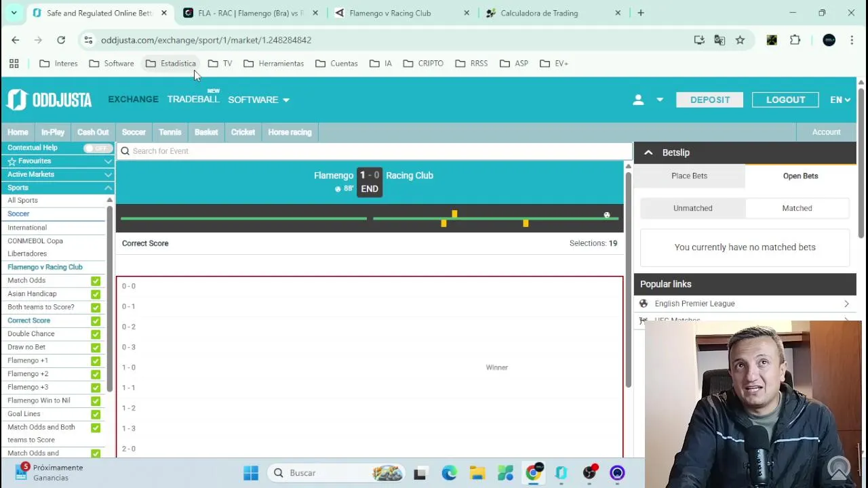Open the SOFTWARE dropdown menu

pos(258,100)
